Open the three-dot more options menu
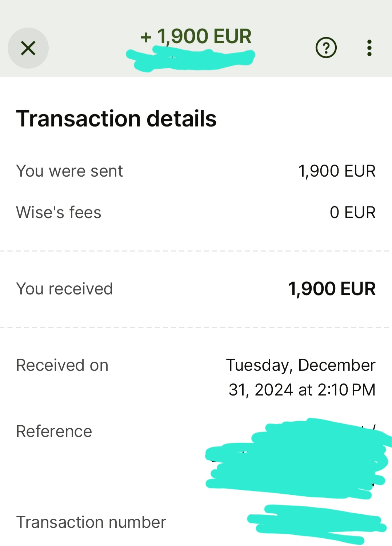Screen dimensions: 392x546 pyautogui.click(x=369, y=48)
